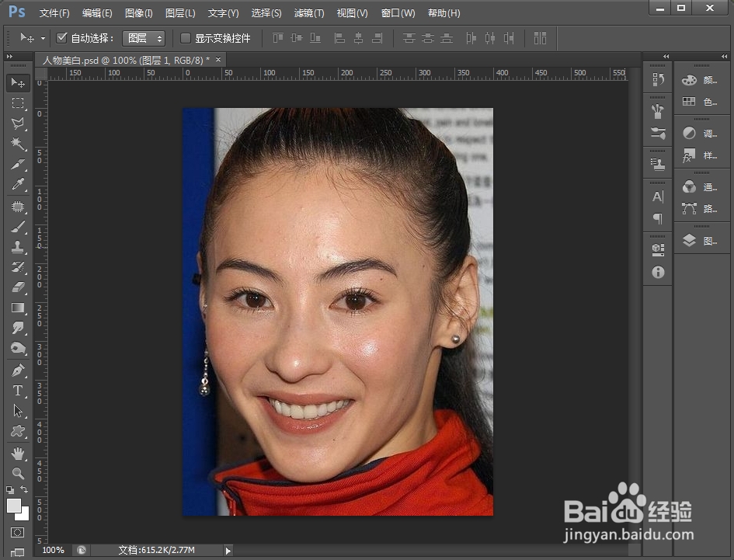Open the Channels panel
This screenshot has height=560, width=734.
coord(701,187)
